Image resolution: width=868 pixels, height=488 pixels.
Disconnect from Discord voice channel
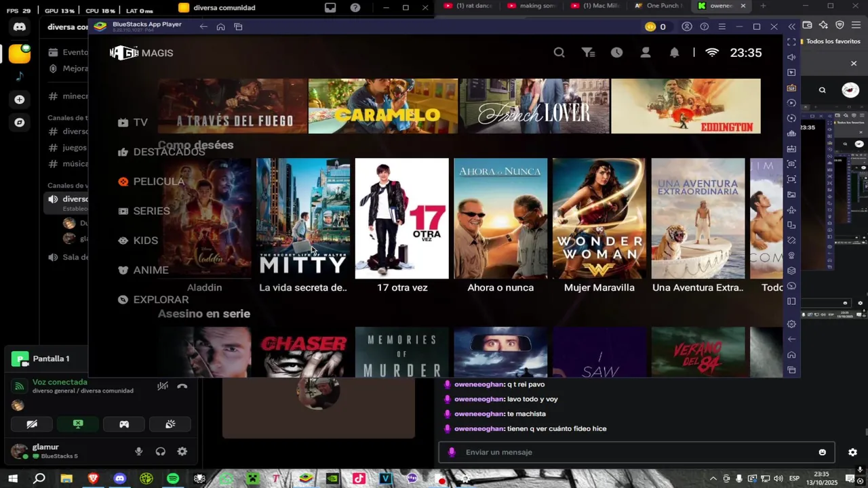coord(182,386)
